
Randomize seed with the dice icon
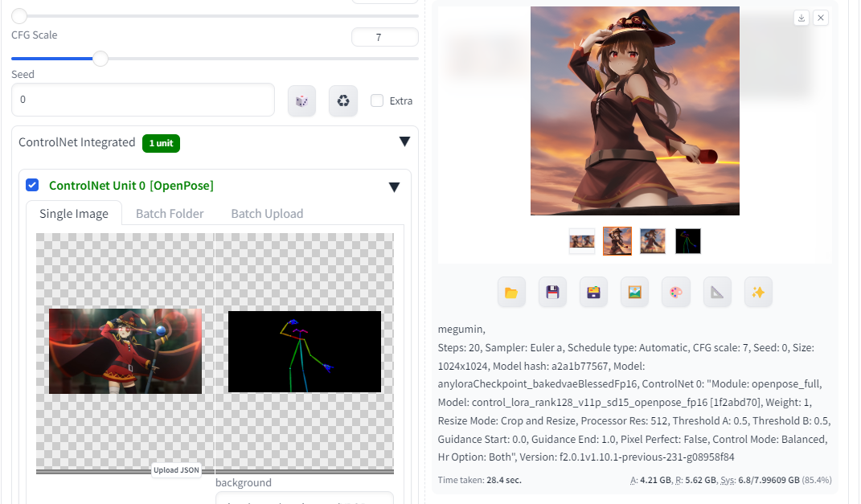[301, 101]
